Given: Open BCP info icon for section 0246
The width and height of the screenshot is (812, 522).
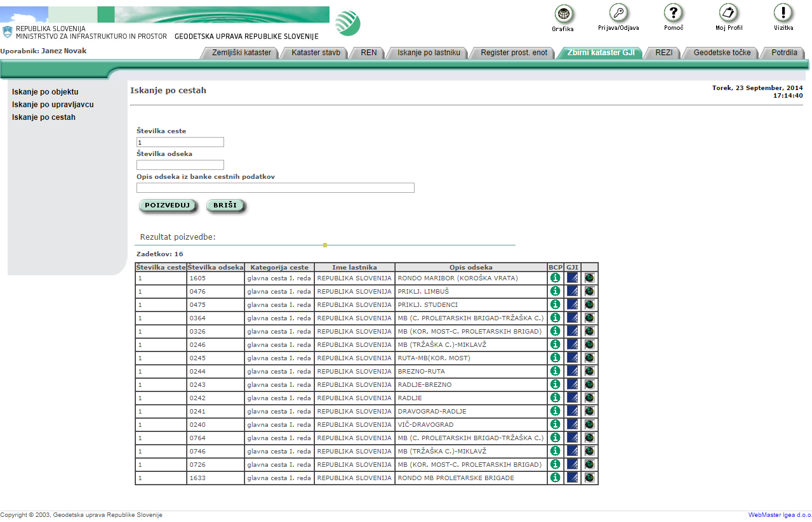Looking at the screenshot, I should 556,344.
